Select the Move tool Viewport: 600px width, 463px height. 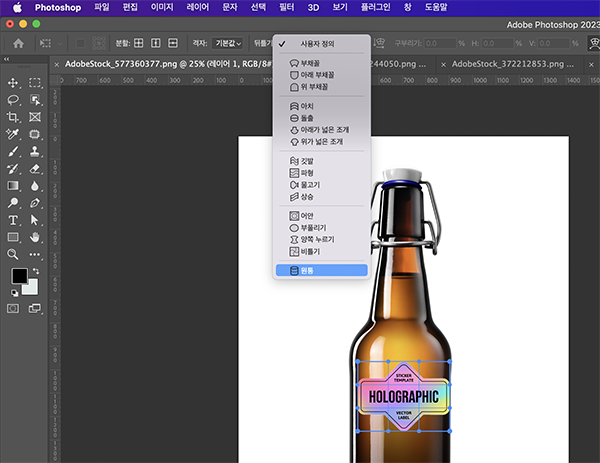pos(14,84)
